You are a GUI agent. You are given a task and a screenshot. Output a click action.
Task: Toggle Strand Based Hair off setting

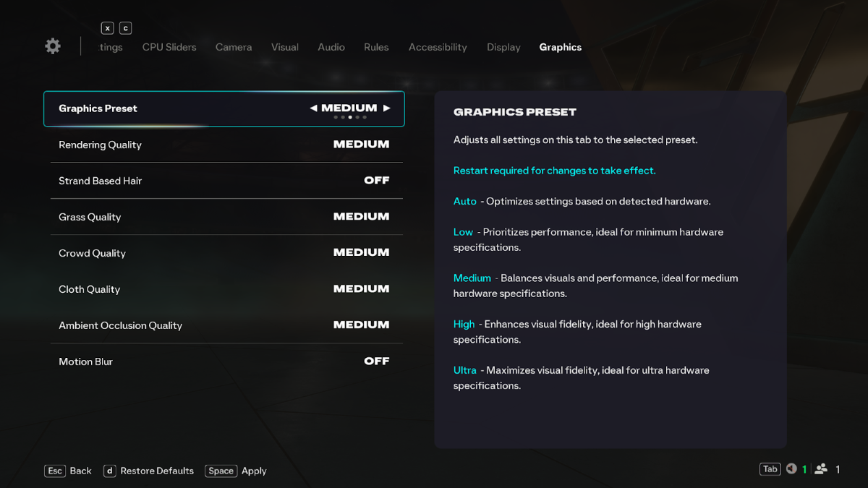[376, 181]
